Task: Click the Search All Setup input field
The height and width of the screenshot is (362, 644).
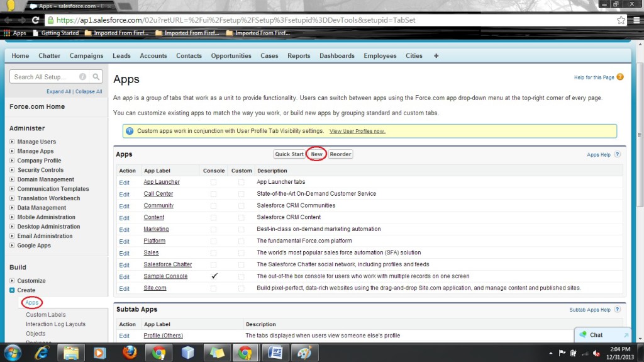Action: [x=46, y=77]
